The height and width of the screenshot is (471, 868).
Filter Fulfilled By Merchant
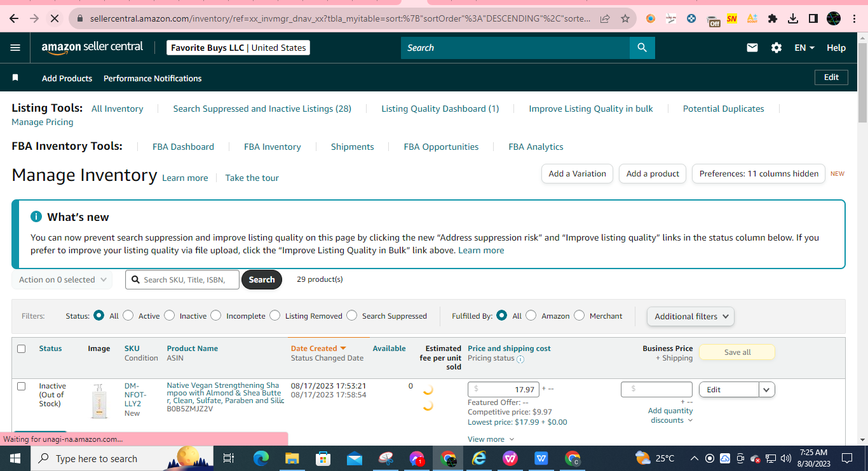pos(580,315)
